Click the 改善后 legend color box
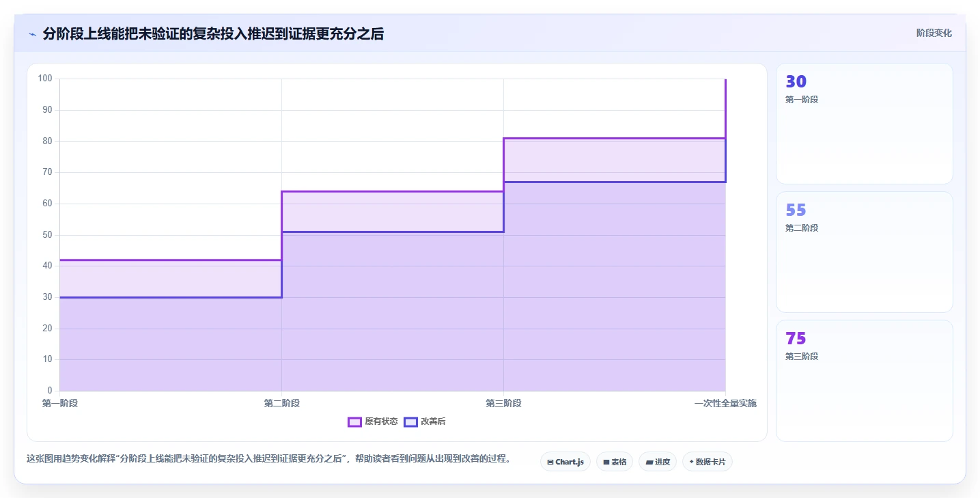This screenshot has height=498, width=980. click(x=410, y=422)
